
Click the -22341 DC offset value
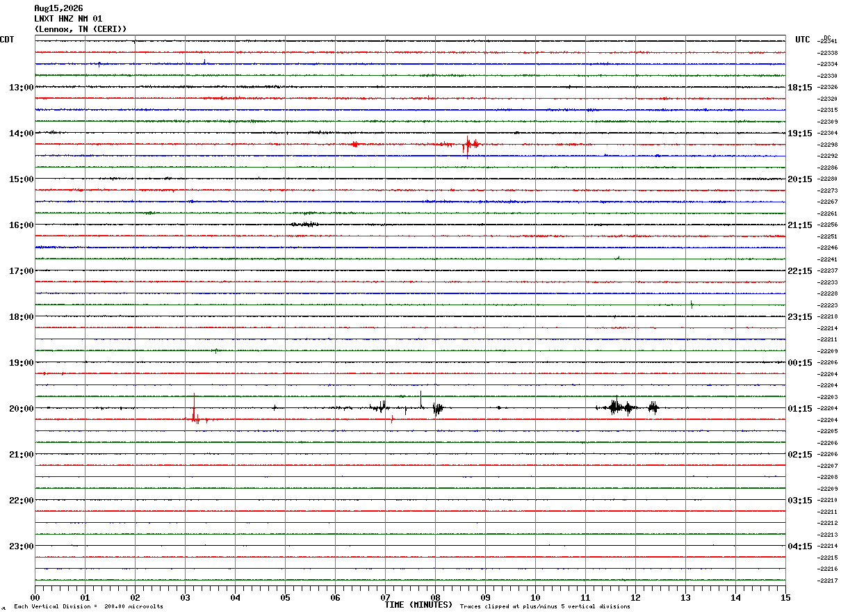[827, 42]
